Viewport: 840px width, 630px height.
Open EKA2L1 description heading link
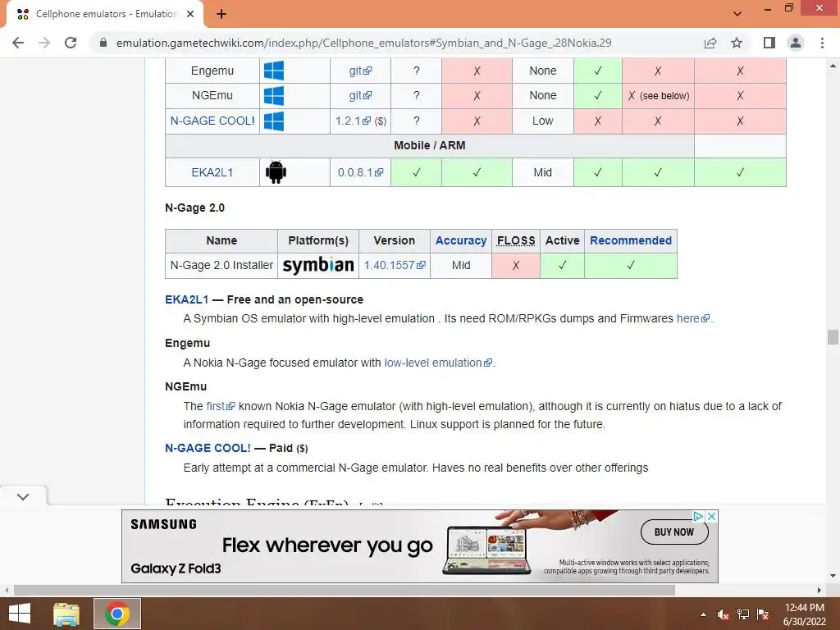click(186, 299)
